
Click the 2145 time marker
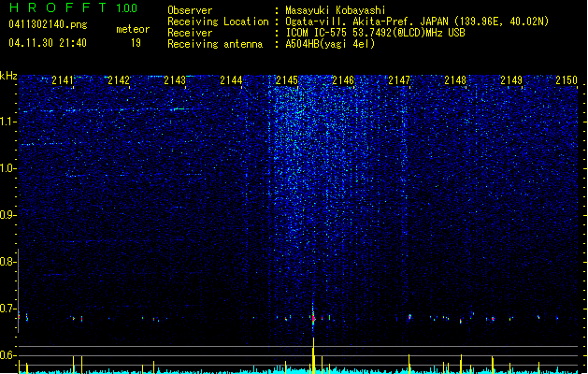(x=287, y=80)
